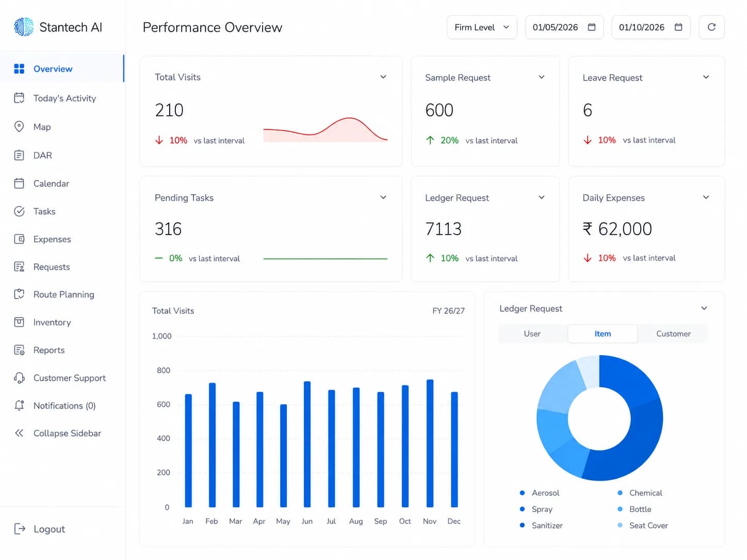Click the ₹ 62,000 Daily Expenses value
747x560 pixels.
pyautogui.click(x=617, y=229)
